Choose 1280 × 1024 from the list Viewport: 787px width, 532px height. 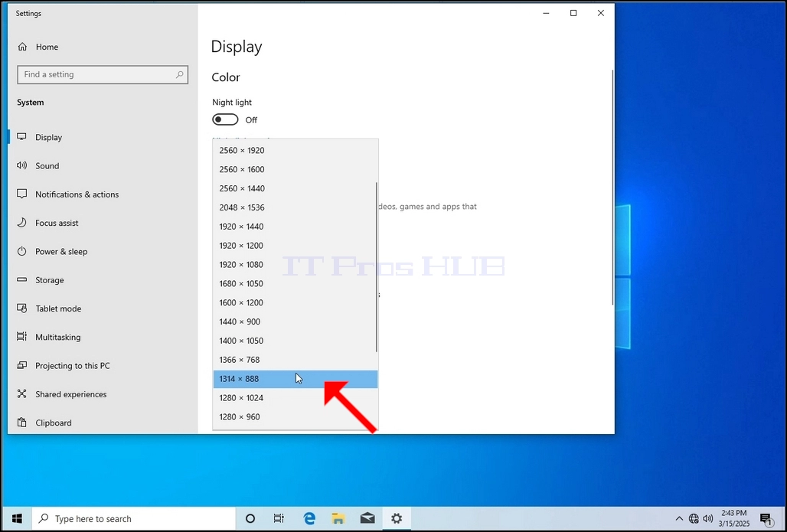click(295, 398)
